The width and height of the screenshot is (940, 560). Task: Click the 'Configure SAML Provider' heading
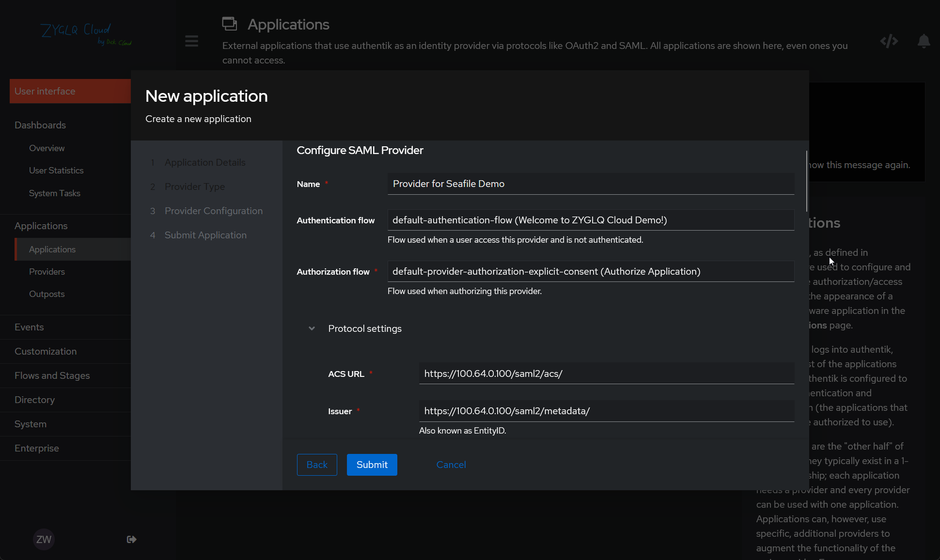(x=360, y=150)
